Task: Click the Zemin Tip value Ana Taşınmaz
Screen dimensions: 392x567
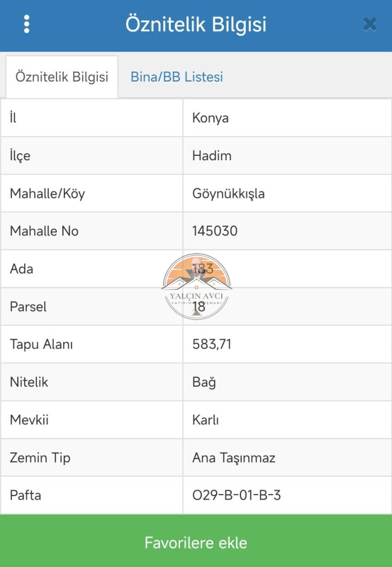Action: (x=234, y=458)
